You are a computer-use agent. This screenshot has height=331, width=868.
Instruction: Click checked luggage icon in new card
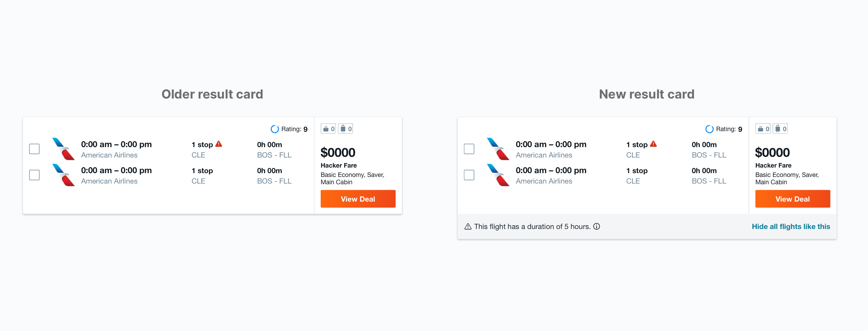click(778, 129)
